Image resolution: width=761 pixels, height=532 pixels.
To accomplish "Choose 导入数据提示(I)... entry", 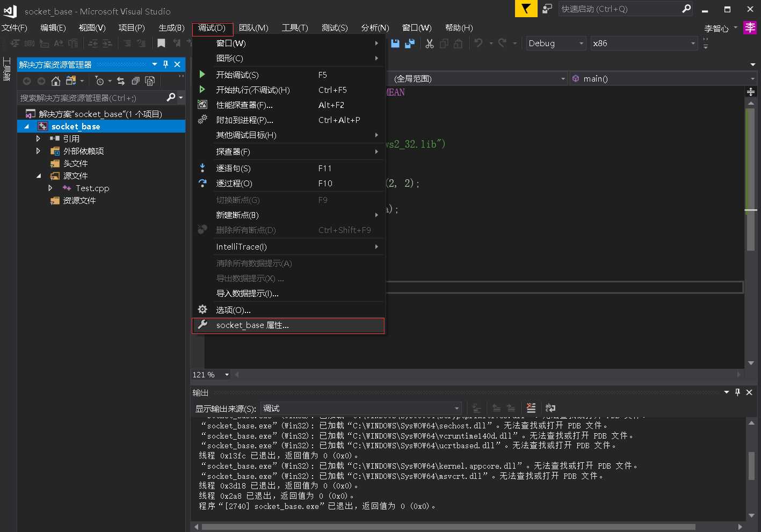I will (x=288, y=293).
